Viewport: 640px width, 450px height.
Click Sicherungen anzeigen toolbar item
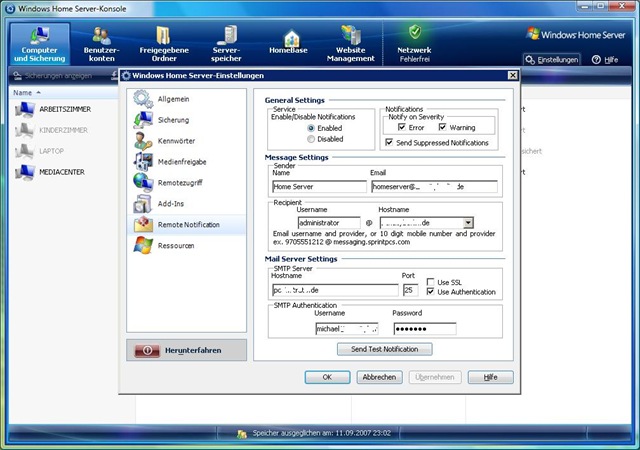53,76
